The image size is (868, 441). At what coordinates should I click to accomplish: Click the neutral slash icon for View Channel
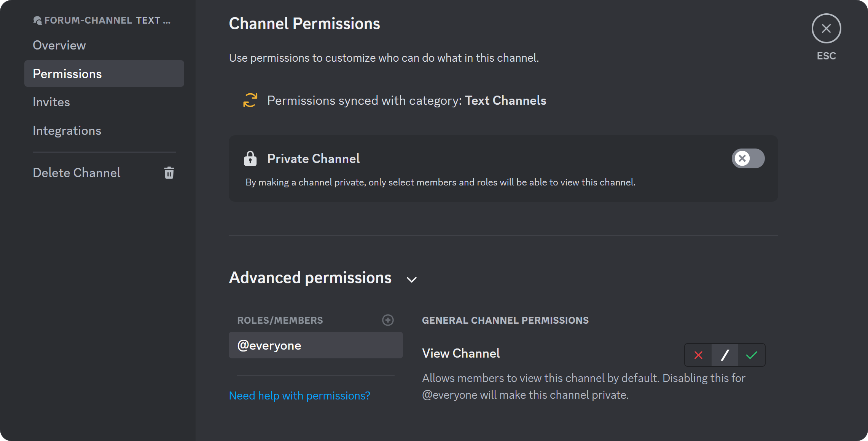click(x=725, y=355)
